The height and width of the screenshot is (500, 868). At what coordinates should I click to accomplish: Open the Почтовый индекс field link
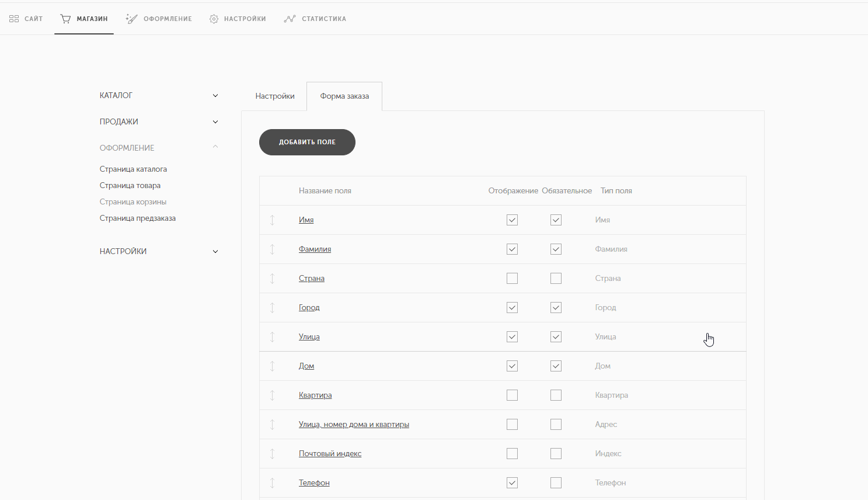point(330,454)
